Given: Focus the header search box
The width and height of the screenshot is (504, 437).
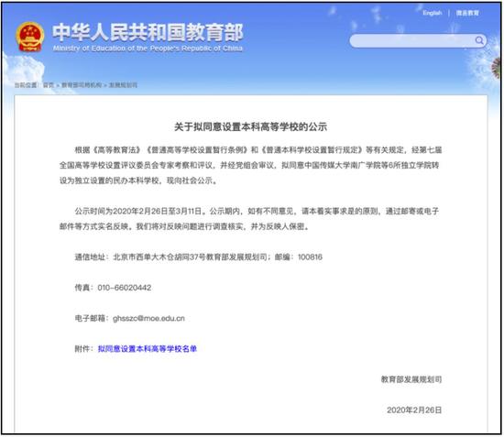Looking at the screenshot, I should click(x=418, y=41).
